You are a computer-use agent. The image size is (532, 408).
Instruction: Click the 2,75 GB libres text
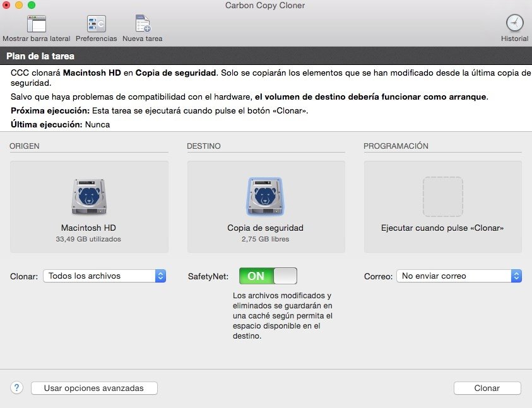point(265,239)
